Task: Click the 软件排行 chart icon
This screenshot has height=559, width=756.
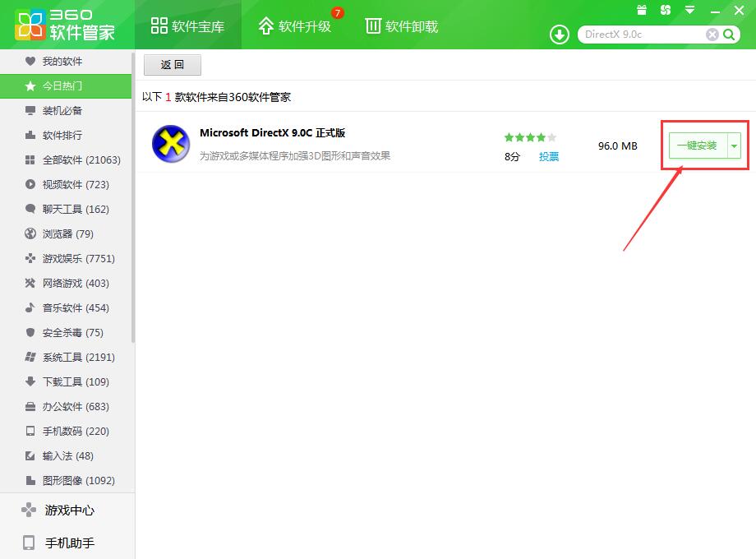Action: coord(30,135)
